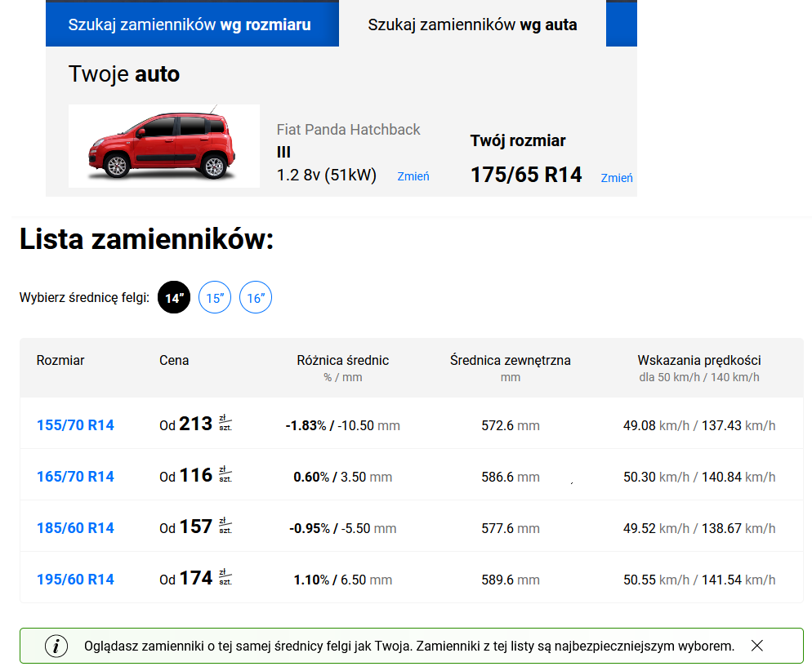Click the 'Od 174 zł' price for 195/60 R14
The image size is (812, 671).
pos(196,579)
